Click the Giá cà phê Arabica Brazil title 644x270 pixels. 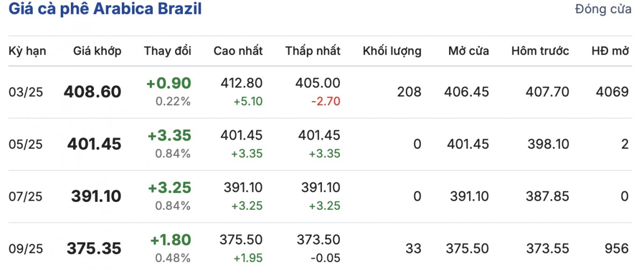[105, 9]
